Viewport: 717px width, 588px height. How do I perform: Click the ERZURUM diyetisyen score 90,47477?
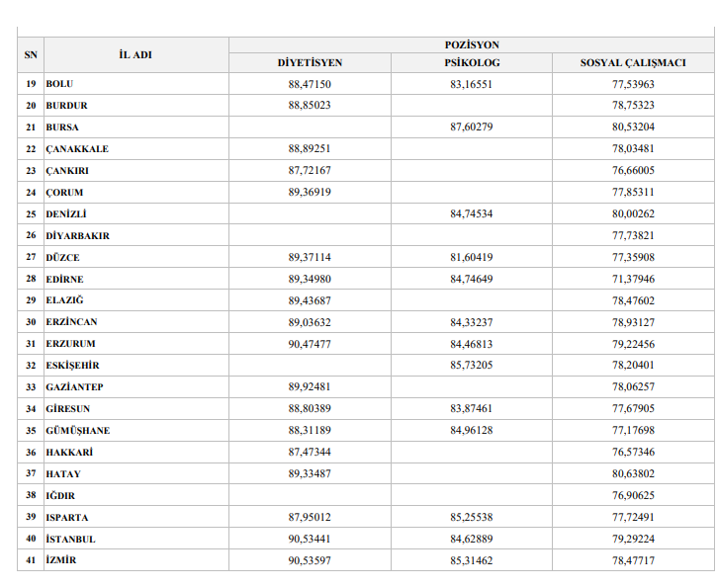point(310,344)
